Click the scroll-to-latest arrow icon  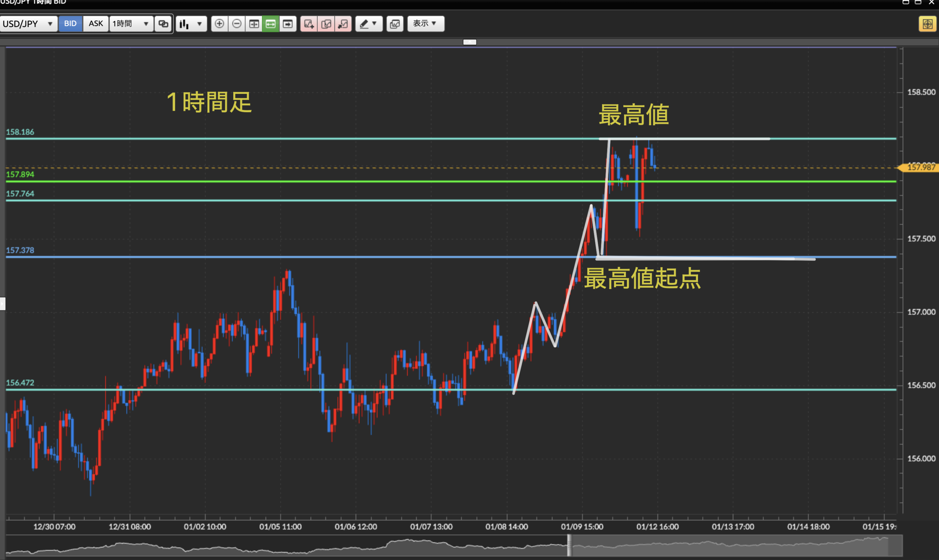pyautogui.click(x=288, y=24)
